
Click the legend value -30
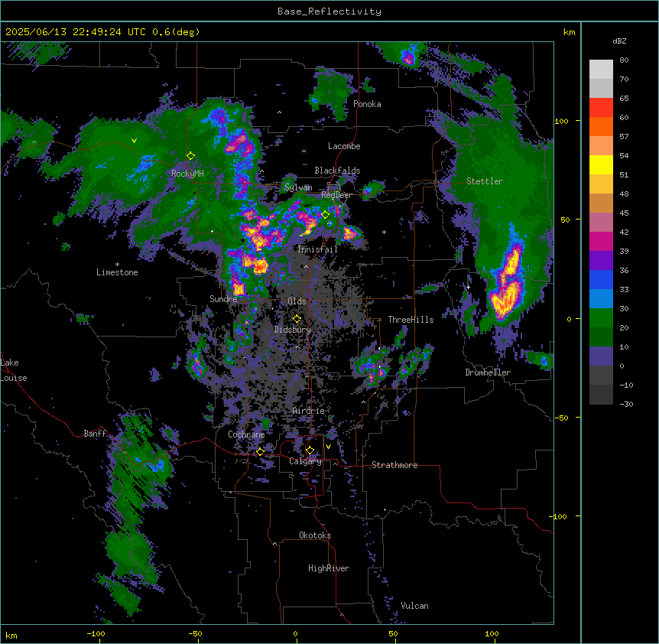626,405
